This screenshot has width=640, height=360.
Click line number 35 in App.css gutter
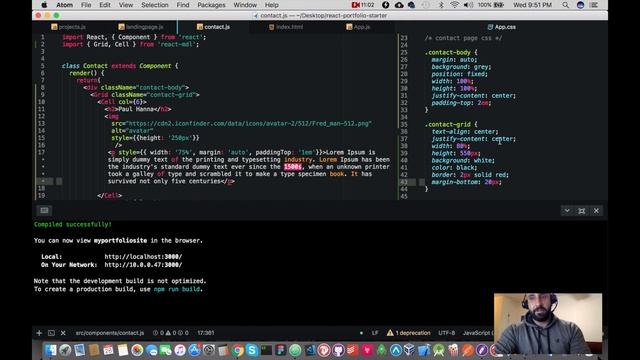coord(404,124)
